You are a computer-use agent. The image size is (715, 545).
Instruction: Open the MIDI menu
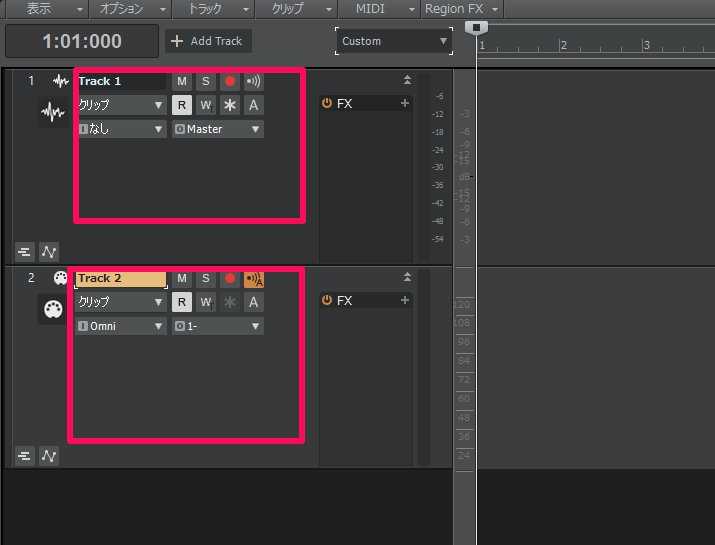click(369, 9)
